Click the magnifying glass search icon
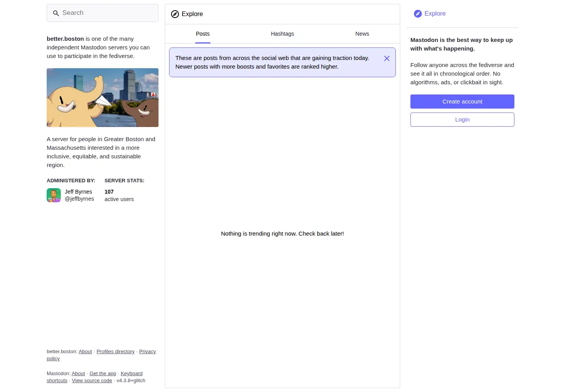The height and width of the screenshot is (392, 565). [x=56, y=13]
